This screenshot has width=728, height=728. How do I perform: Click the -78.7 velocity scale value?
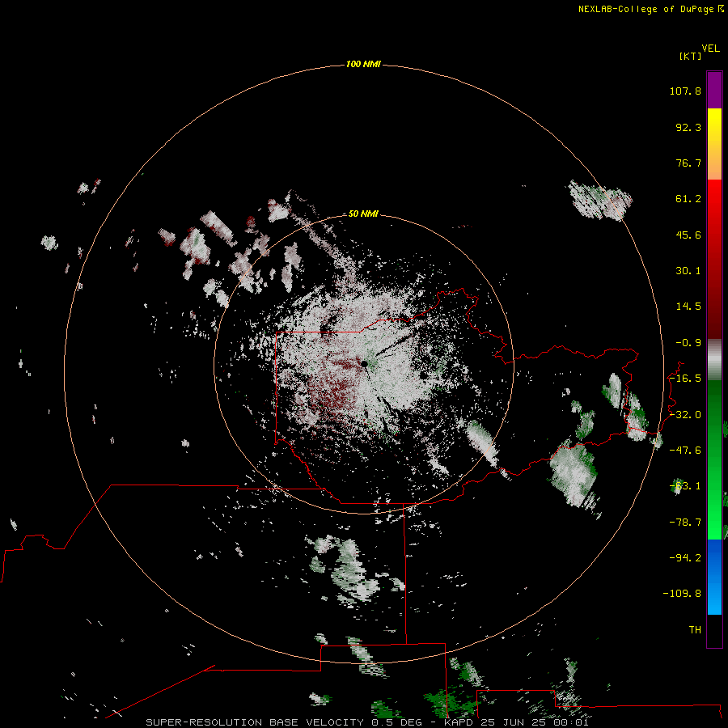(685, 523)
